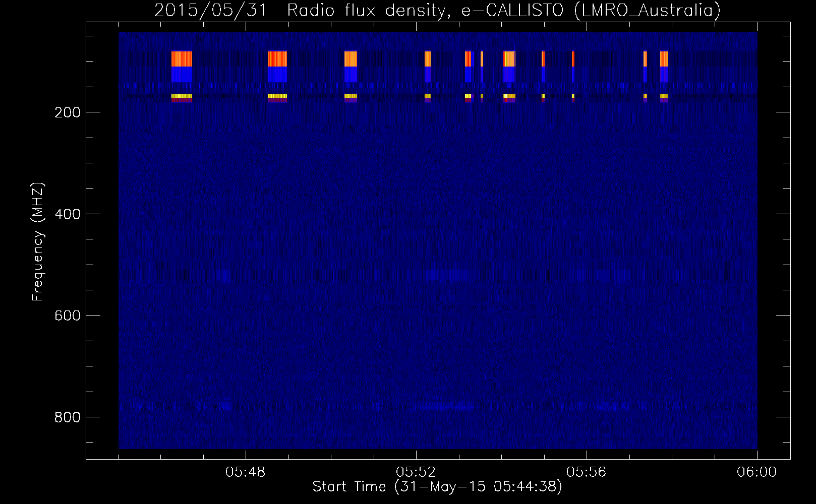Click the '06:00' time tick label

[757, 472]
